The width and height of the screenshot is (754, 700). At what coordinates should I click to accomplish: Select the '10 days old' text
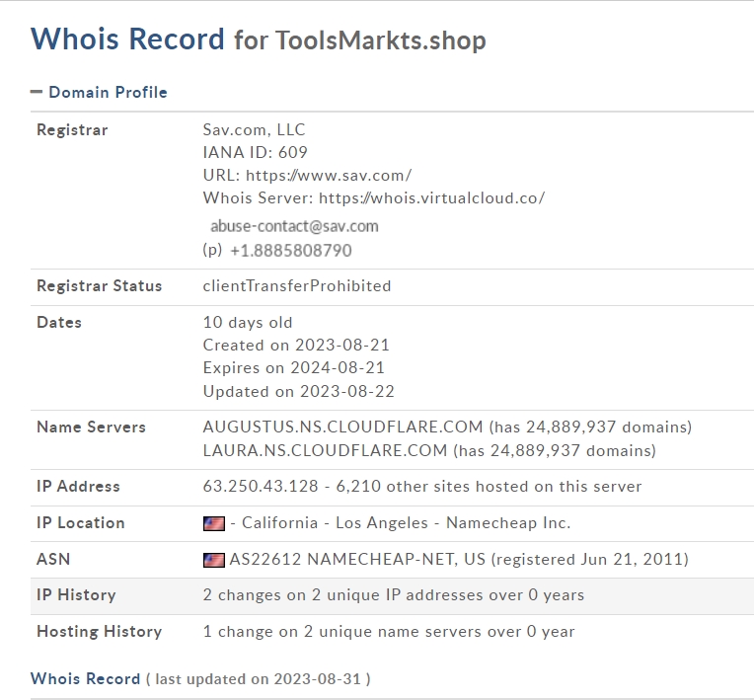[248, 322]
